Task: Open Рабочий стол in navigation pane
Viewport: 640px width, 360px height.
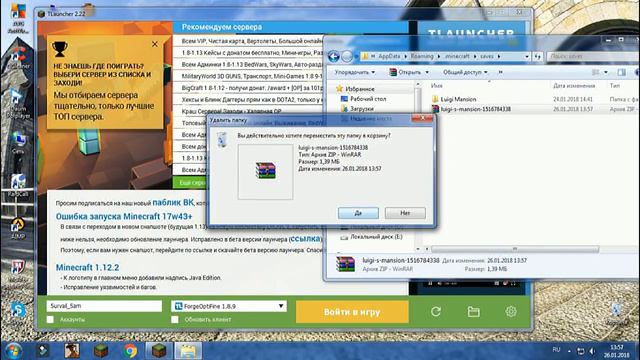Action: (x=368, y=99)
